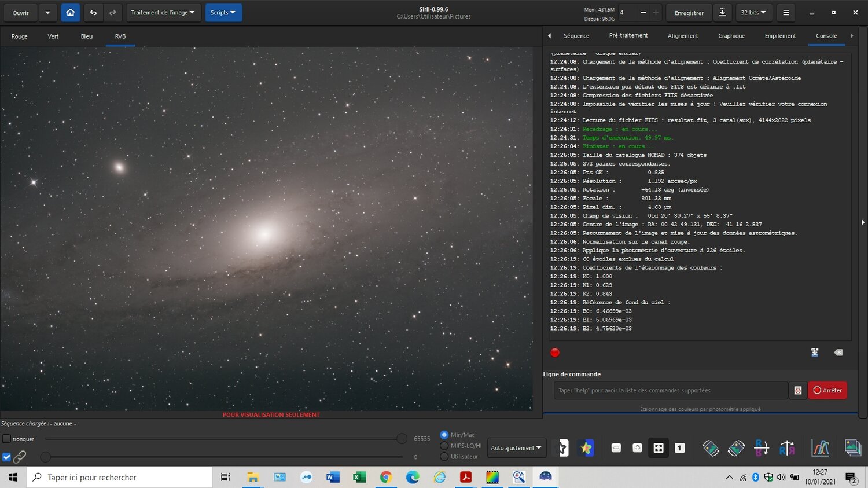Open the star detection PSF icon
Image resolution: width=868 pixels, height=488 pixels.
pyautogui.click(x=561, y=447)
